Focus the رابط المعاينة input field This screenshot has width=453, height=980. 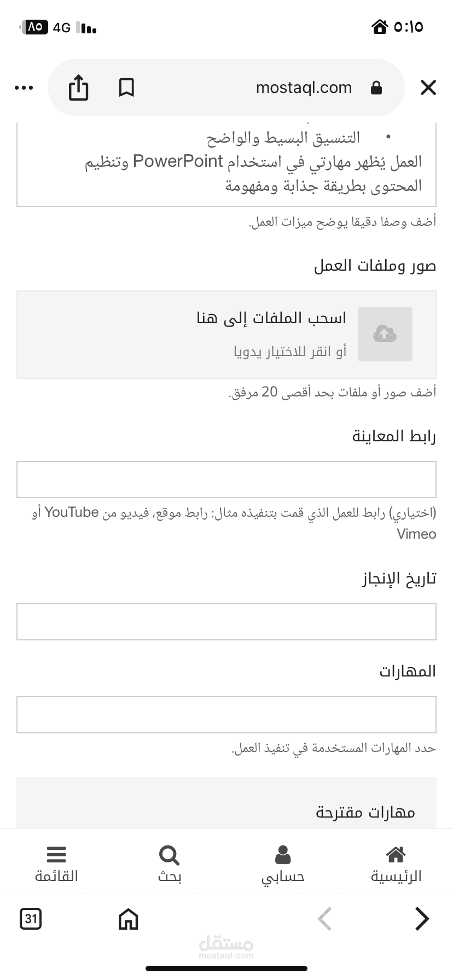point(226,480)
